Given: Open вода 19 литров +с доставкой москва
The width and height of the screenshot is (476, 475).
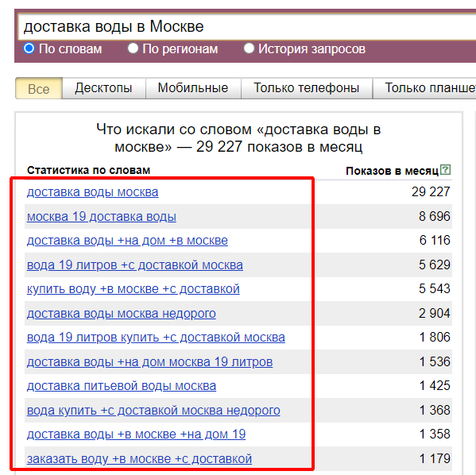Looking at the screenshot, I should pyautogui.click(x=135, y=265).
